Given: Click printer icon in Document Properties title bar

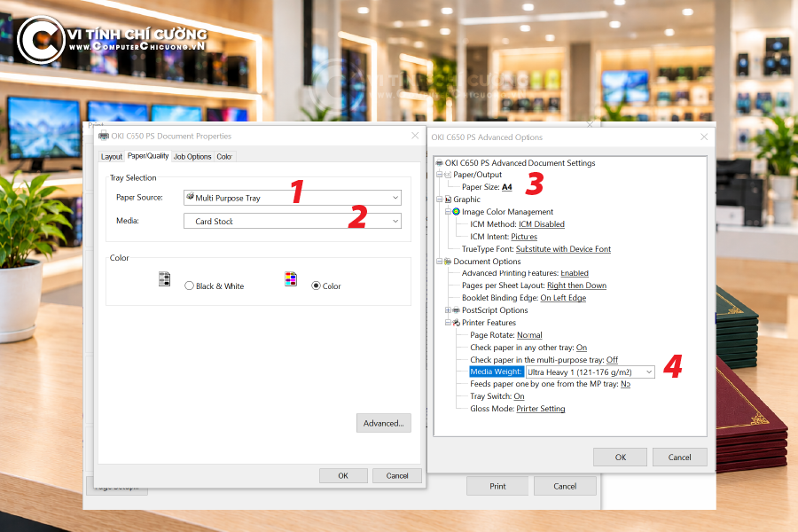Looking at the screenshot, I should [x=104, y=136].
